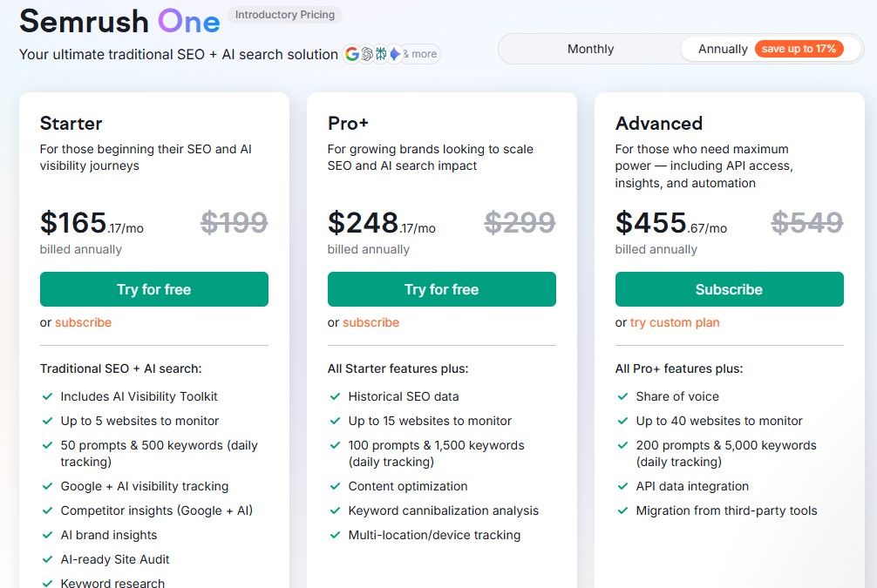Click the Google icon beside the tagline

(352, 54)
